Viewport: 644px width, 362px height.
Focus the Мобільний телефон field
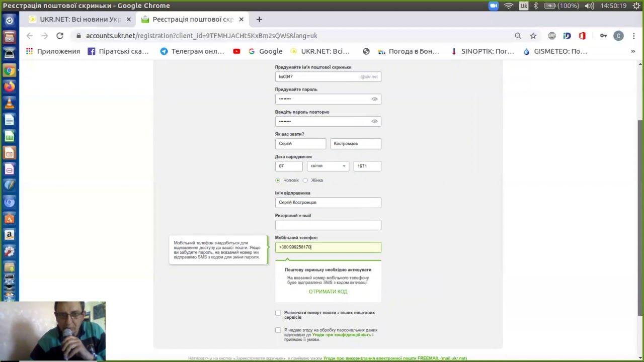pos(328,247)
